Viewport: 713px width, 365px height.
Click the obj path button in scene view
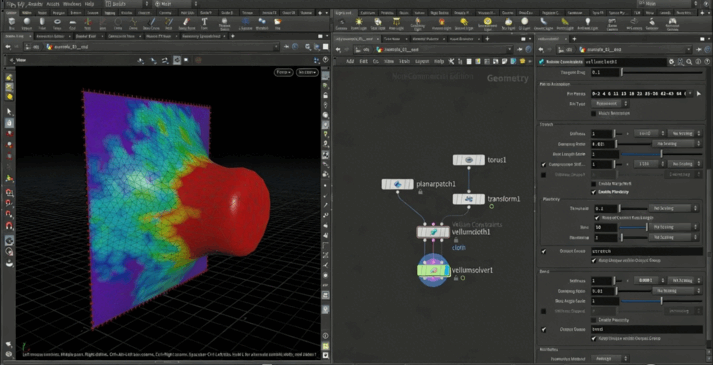pos(33,46)
